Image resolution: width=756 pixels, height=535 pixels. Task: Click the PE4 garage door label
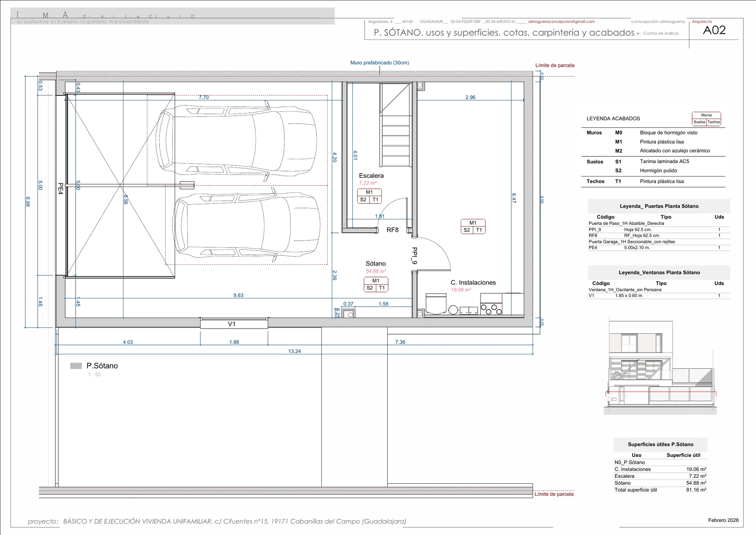point(60,189)
